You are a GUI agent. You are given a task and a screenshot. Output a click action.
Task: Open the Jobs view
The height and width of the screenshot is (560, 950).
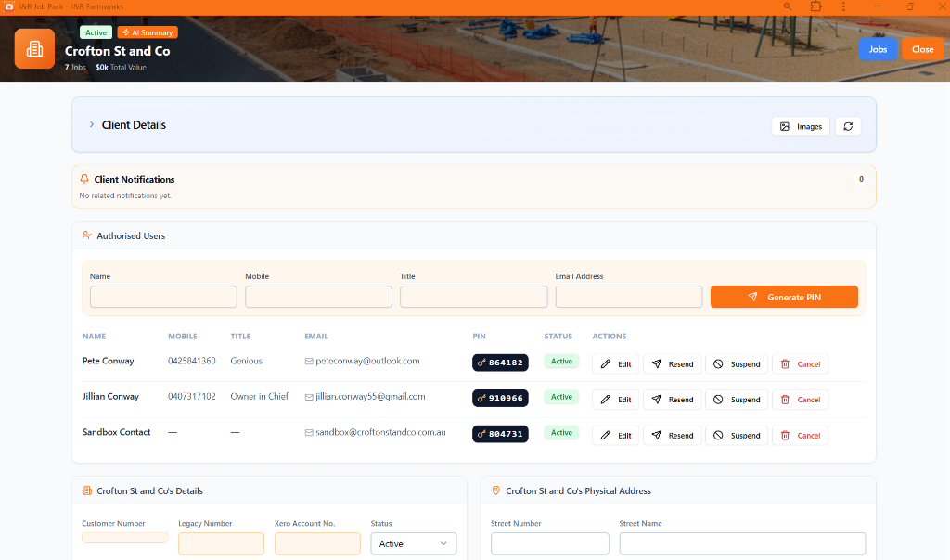pyautogui.click(x=878, y=49)
